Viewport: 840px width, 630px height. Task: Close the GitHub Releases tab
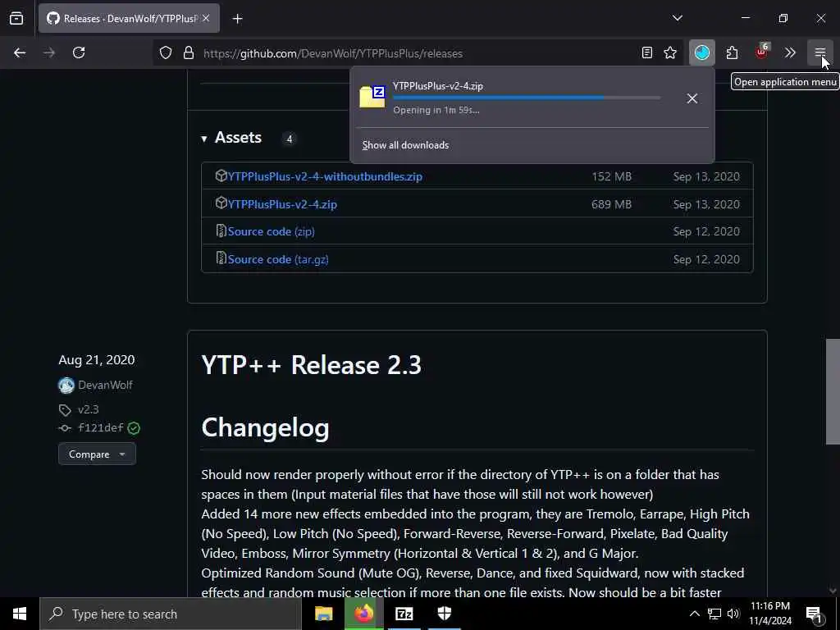(206, 18)
